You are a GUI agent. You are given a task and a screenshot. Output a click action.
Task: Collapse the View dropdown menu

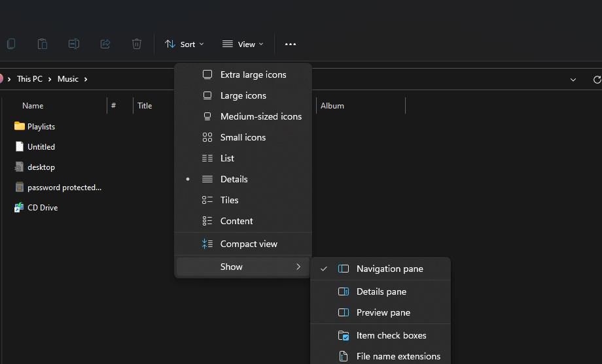(243, 44)
